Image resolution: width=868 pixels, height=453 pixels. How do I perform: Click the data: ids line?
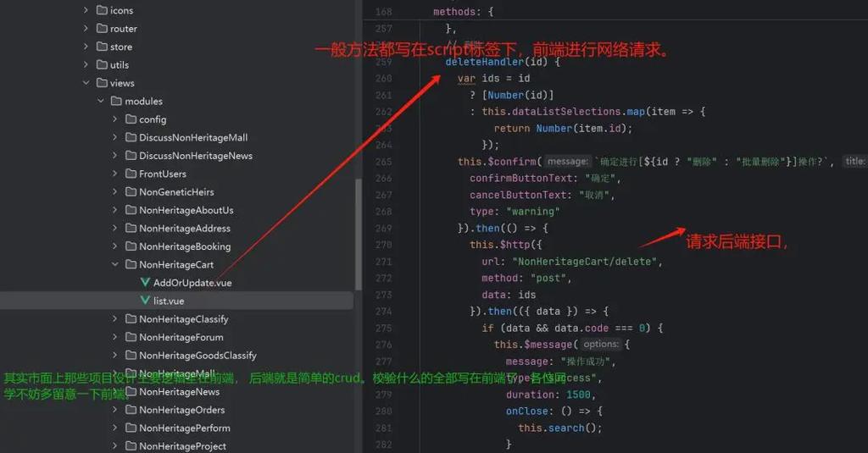click(x=509, y=295)
